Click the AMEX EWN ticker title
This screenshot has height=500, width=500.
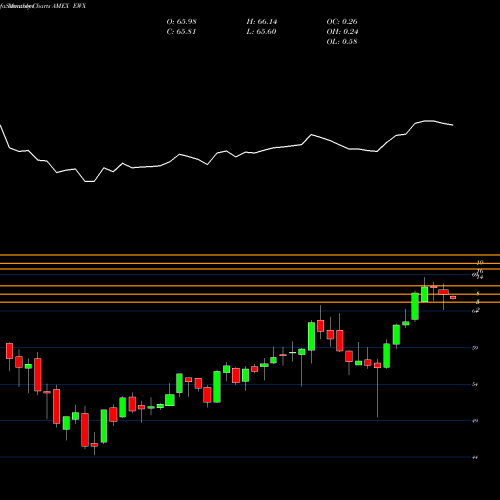pos(69,6)
